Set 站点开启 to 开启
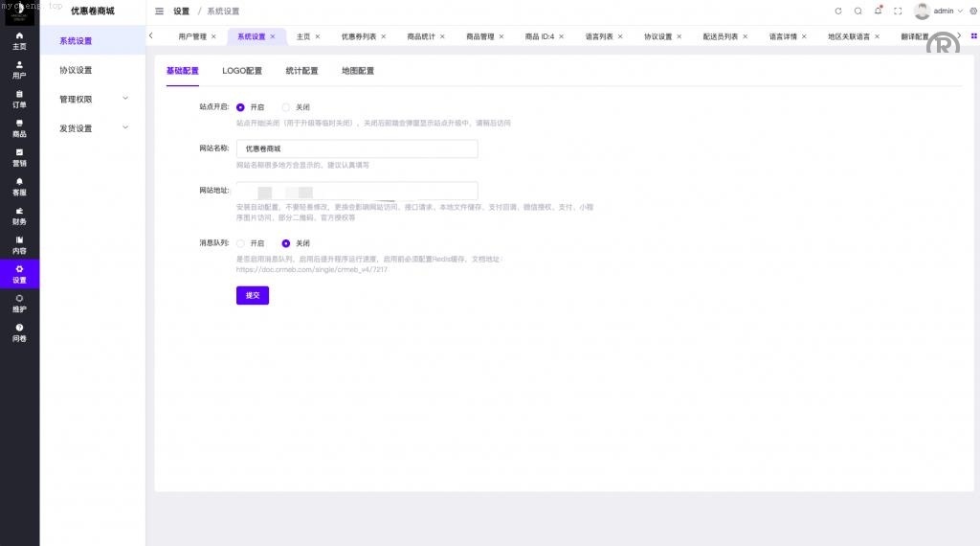Image resolution: width=980 pixels, height=546 pixels. pyautogui.click(x=240, y=107)
